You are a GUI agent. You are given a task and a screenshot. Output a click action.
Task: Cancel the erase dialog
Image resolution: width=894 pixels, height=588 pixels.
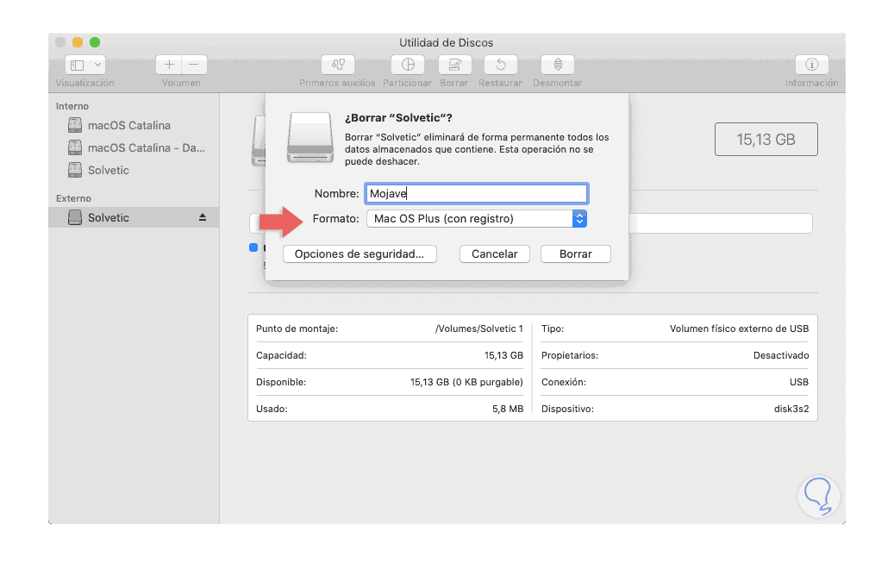494,253
